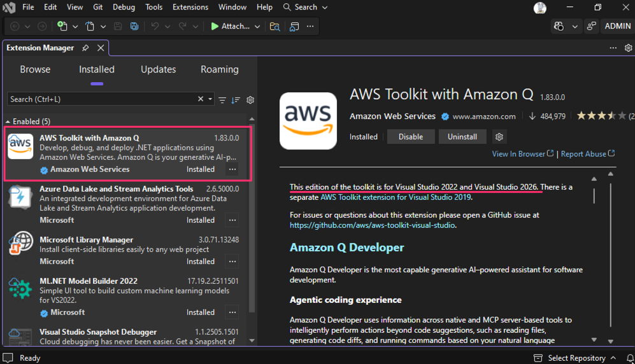Image resolution: width=635 pixels, height=364 pixels.
Task: Open the notifications bell in the status bar
Action: coord(626,358)
